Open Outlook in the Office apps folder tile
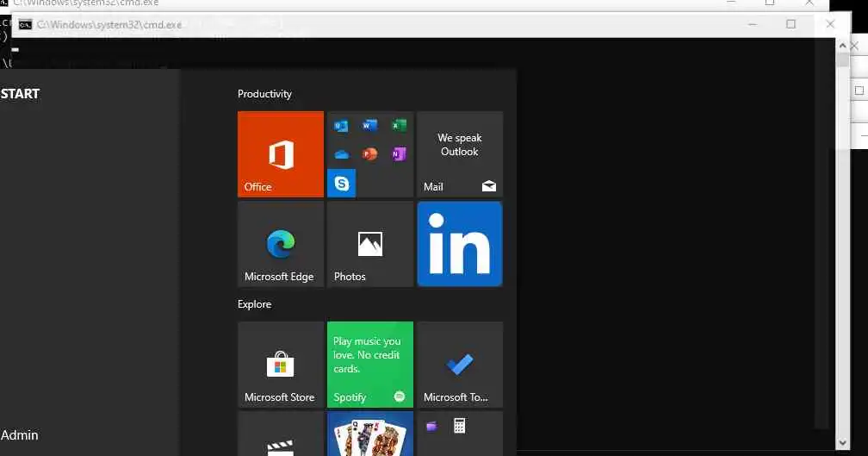Image resolution: width=868 pixels, height=456 pixels. pyautogui.click(x=341, y=126)
